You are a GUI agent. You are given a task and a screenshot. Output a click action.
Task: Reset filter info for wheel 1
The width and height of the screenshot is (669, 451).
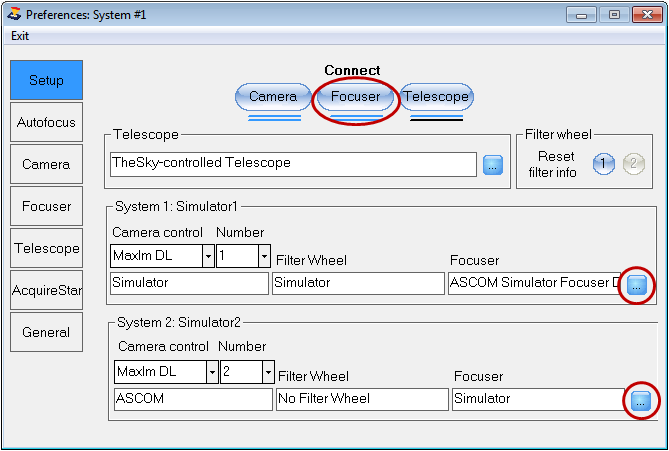[604, 164]
